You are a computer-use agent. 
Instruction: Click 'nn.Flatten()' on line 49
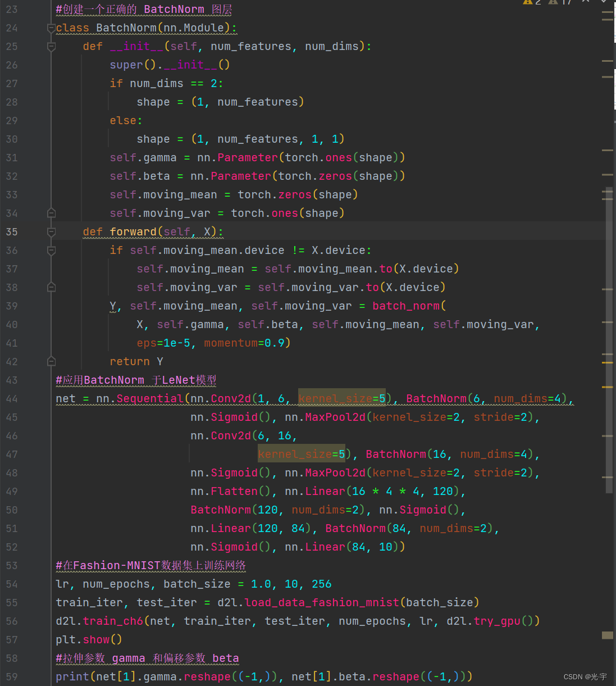231,492
